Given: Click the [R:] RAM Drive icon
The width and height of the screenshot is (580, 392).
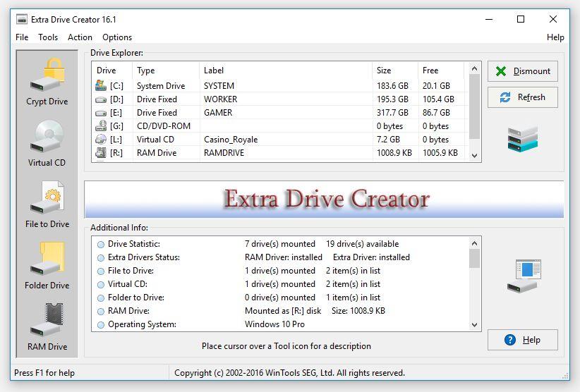Looking at the screenshot, I should pyautogui.click(x=101, y=152).
